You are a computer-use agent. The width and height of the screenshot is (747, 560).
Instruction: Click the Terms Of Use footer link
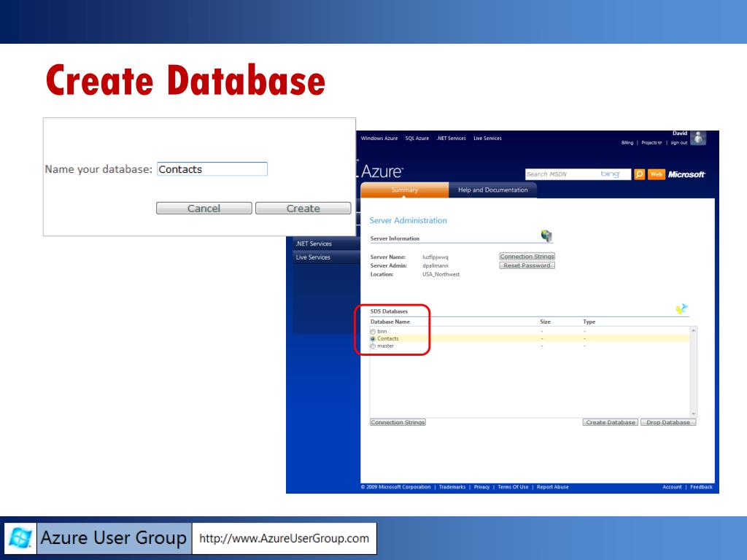click(513, 487)
